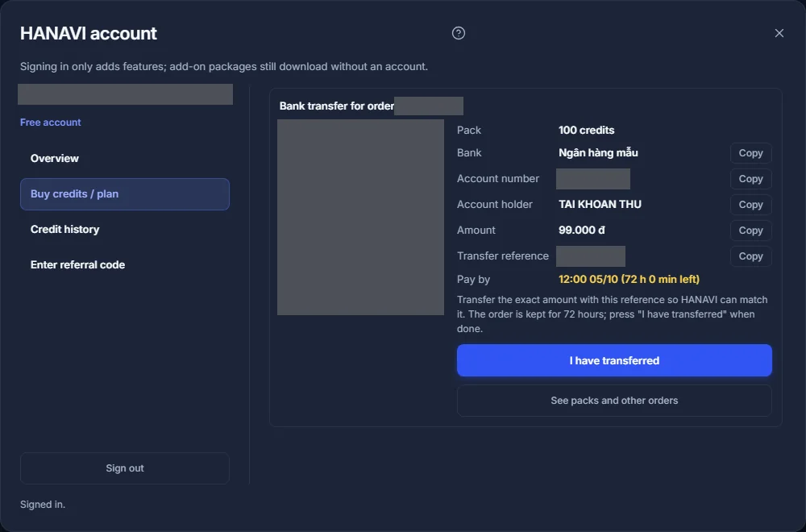
Task: Click the Free account label
Action: click(50, 123)
